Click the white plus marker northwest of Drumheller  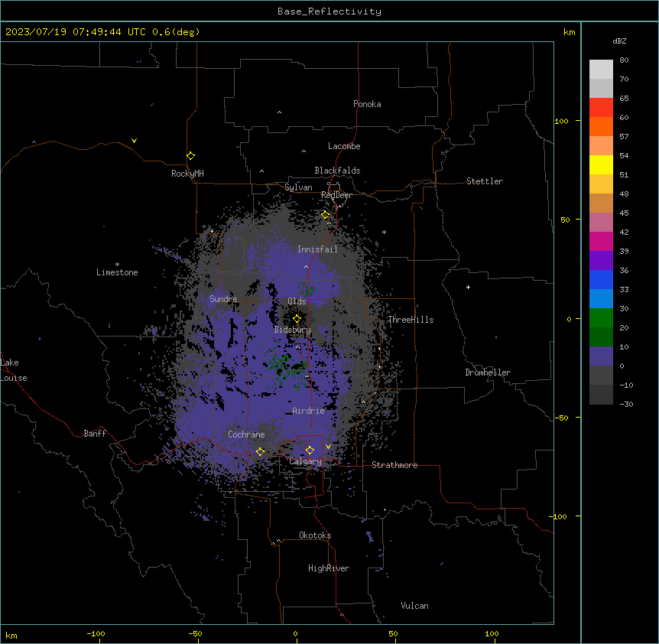[468, 287]
